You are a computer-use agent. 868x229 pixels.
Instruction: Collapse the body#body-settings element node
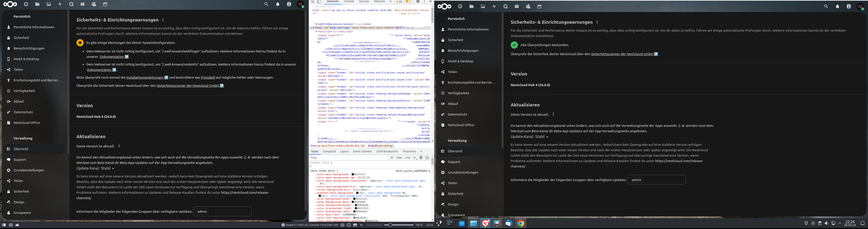(x=314, y=28)
